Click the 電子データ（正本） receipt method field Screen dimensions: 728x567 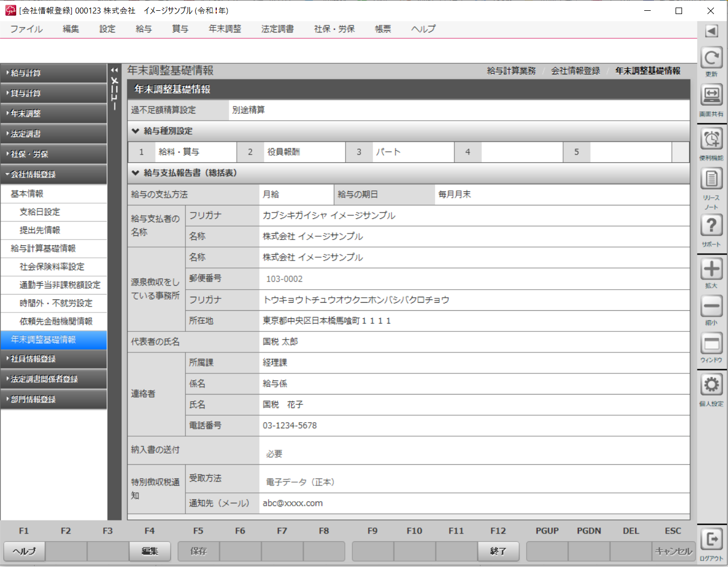click(x=474, y=479)
